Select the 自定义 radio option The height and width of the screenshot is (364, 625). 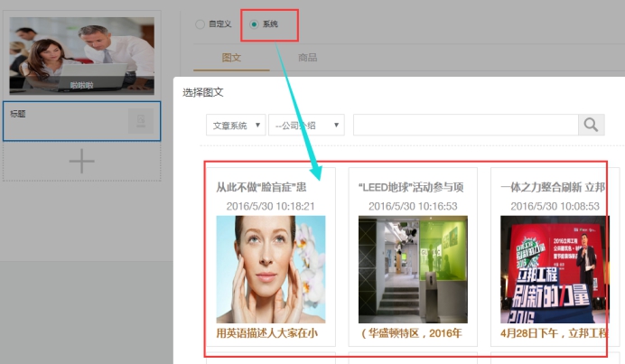pyautogui.click(x=201, y=24)
